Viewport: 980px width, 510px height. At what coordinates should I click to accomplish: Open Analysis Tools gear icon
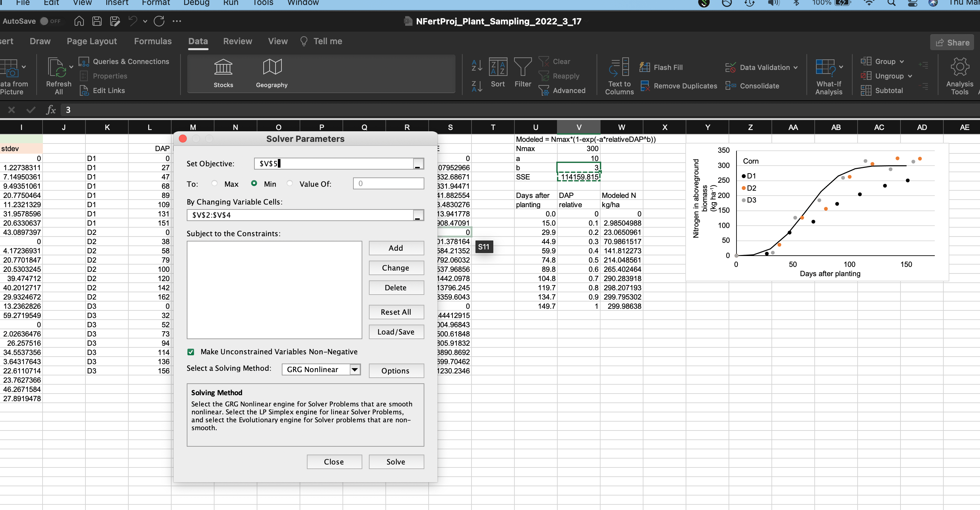[959, 68]
